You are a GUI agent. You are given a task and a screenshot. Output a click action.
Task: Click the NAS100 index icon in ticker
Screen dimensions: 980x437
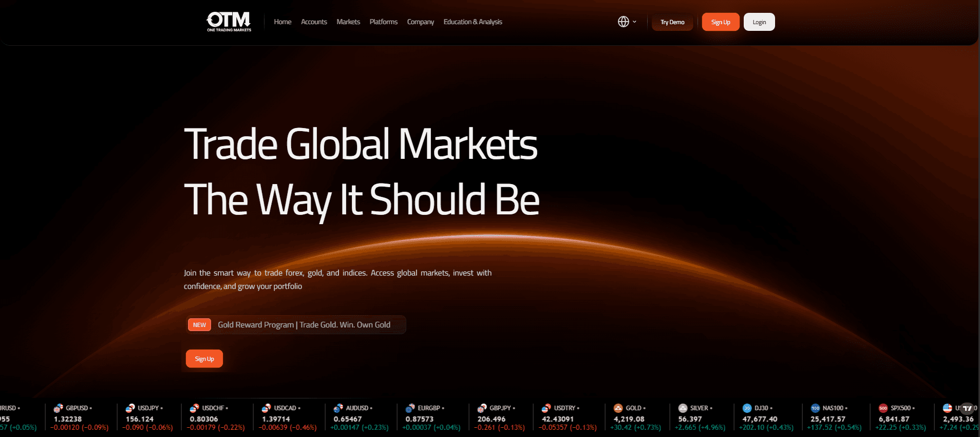(816, 408)
